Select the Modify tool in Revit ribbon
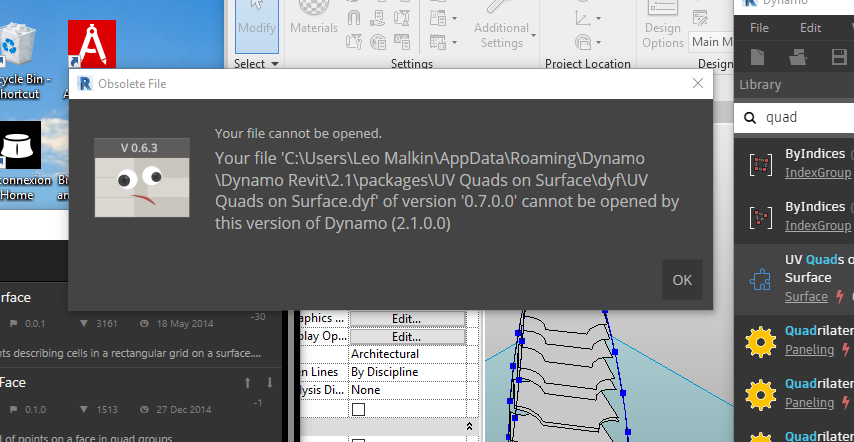This screenshot has height=442, width=854. [257, 26]
